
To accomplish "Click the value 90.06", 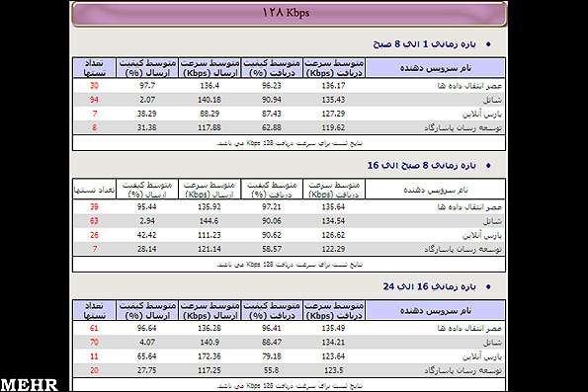I will (x=272, y=221).
